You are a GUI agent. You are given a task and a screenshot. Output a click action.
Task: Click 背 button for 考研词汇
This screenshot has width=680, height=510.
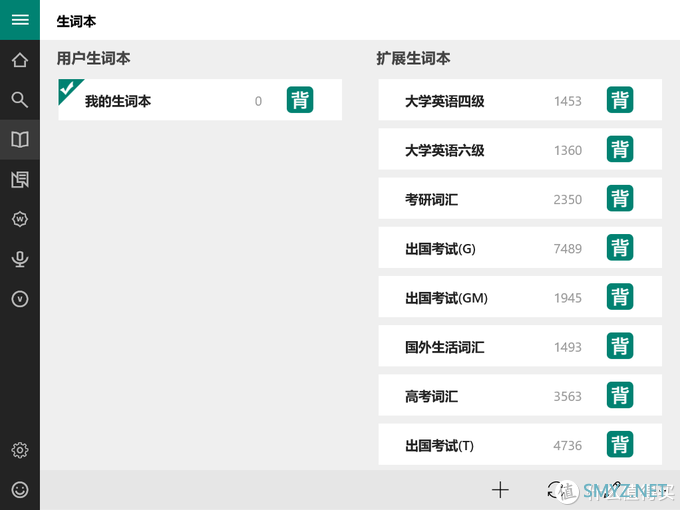click(620, 199)
